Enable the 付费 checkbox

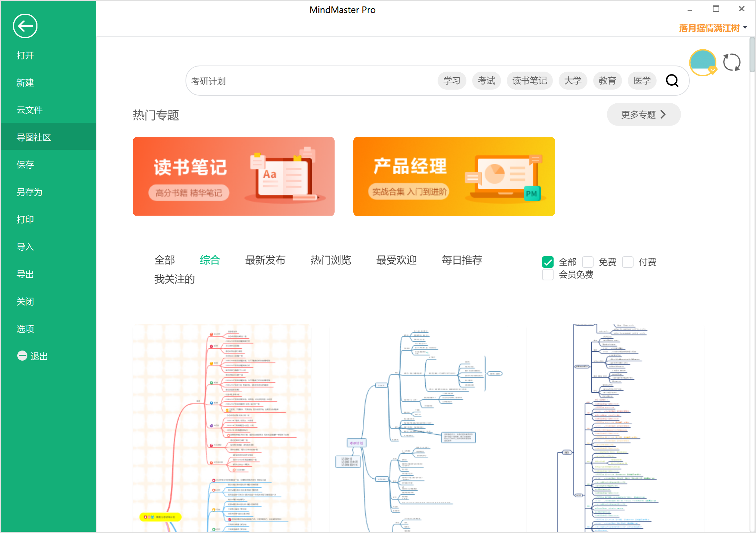[628, 262]
